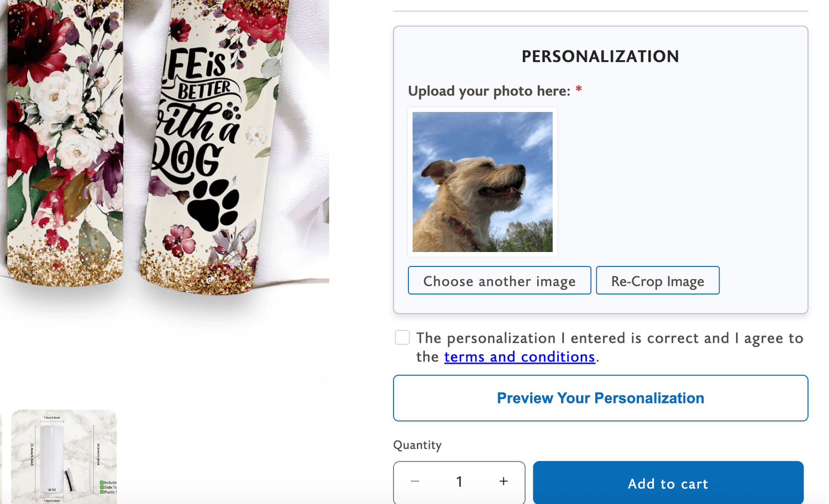Viewport: 829px width, 504px height.
Task: Select the tumbler dimensions thumbnail
Action: [64, 456]
